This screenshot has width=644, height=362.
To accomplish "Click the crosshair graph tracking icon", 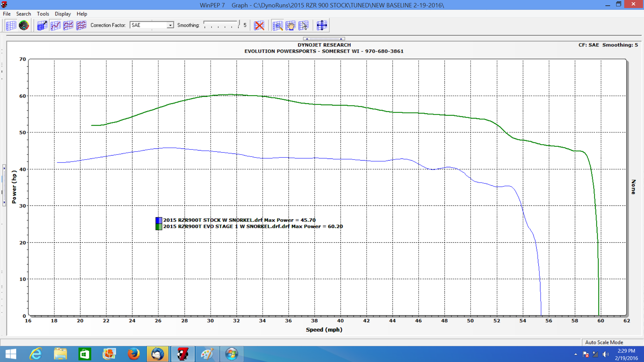I will [x=322, y=25].
